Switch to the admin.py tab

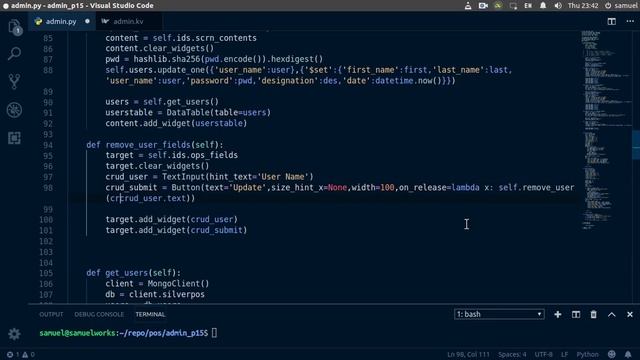(60, 21)
